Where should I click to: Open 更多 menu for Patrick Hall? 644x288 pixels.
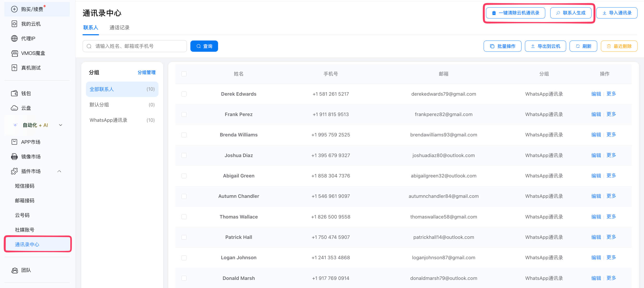pos(611,237)
